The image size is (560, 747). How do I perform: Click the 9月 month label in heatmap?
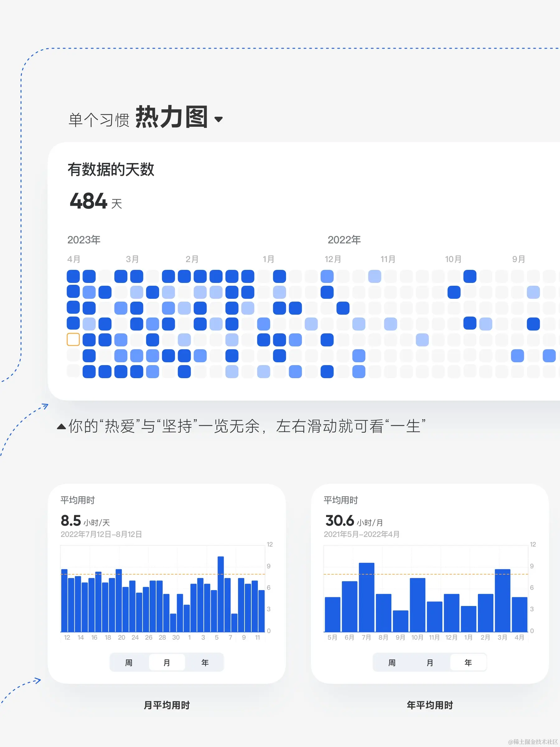519,259
